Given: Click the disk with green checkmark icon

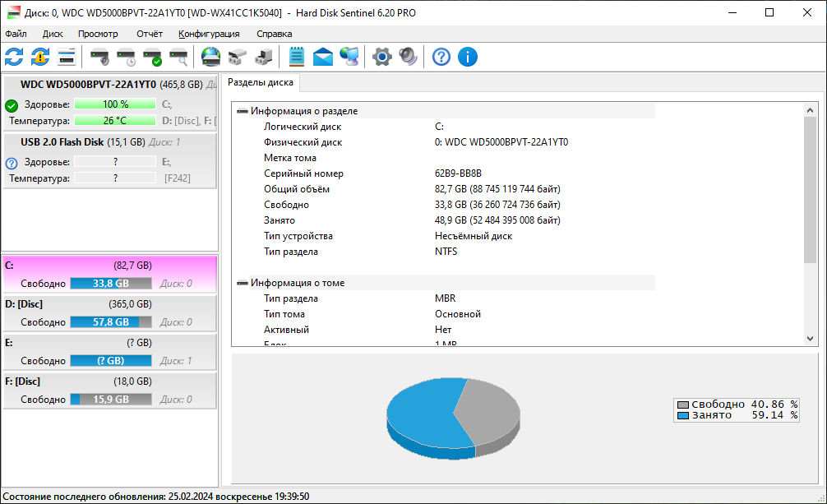Looking at the screenshot, I should (x=152, y=57).
